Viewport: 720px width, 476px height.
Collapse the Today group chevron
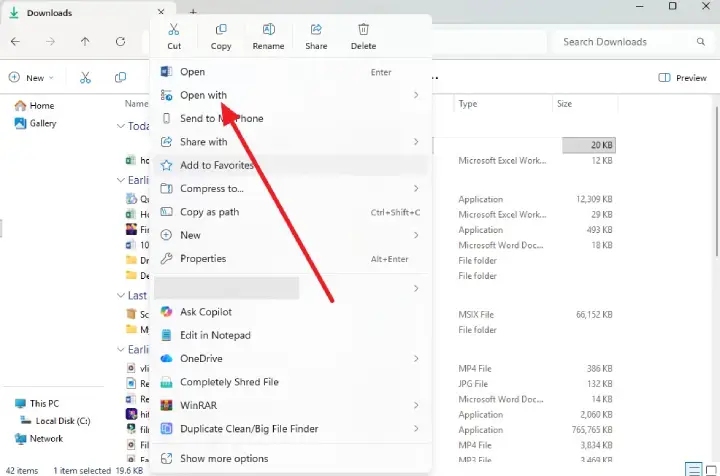click(121, 126)
